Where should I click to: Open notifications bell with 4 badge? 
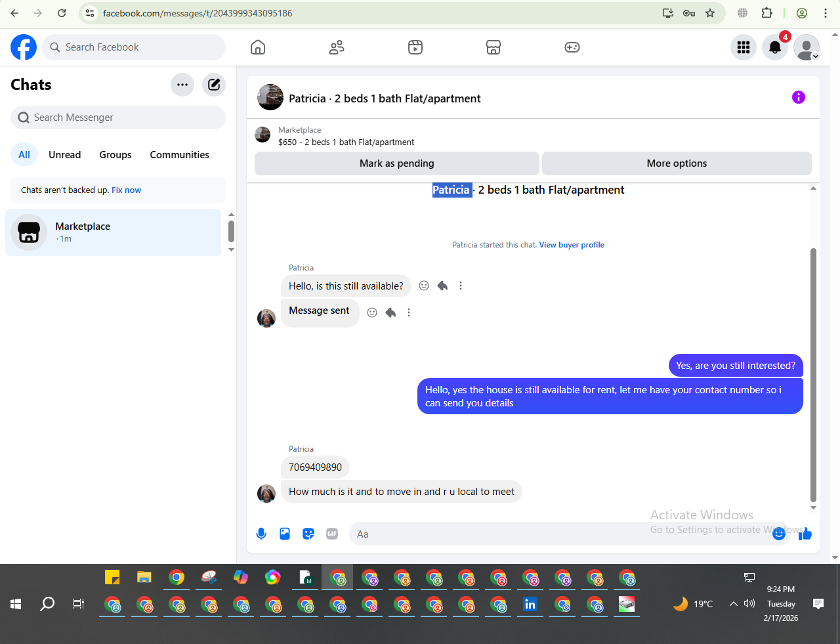(775, 47)
